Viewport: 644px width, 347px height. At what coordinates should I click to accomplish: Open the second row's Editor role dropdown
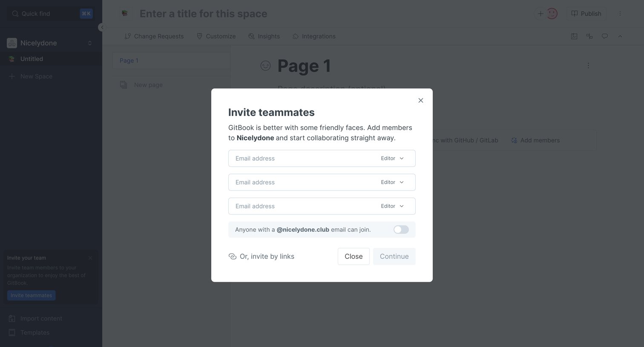click(392, 182)
